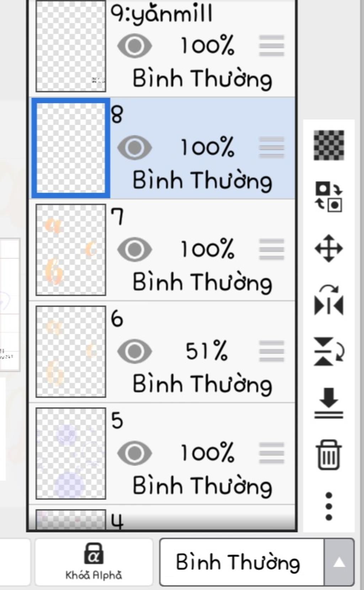Select layer 7 thumbnail with letters
The width and height of the screenshot is (364, 590).
(71, 250)
